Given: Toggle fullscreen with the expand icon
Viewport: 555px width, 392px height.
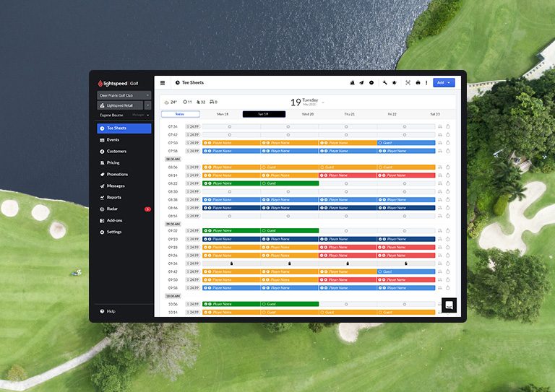Looking at the screenshot, I should coord(408,83).
